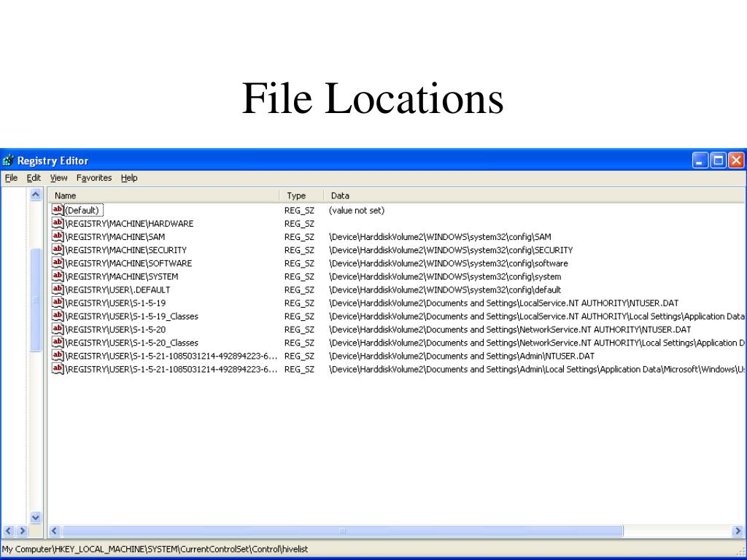Image resolution: width=747 pixels, height=560 pixels.
Task: Click string icon for \REGISTRY\MACHINE\SOFTWARE
Action: click(58, 263)
